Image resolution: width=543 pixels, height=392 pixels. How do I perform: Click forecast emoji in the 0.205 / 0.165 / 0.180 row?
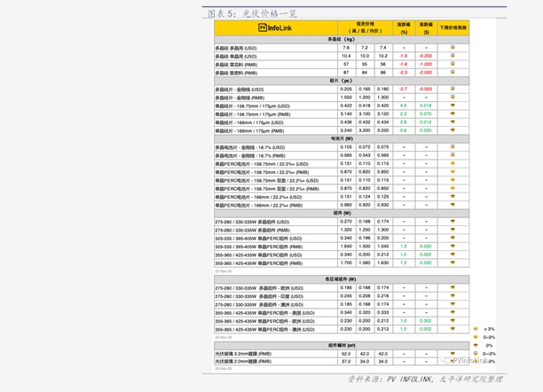tap(452, 89)
